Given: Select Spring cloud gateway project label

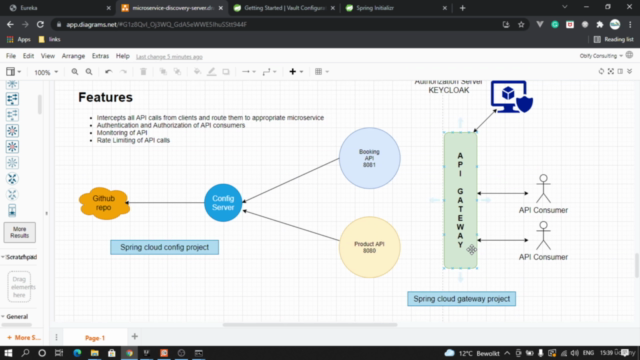Looking at the screenshot, I should [462, 299].
